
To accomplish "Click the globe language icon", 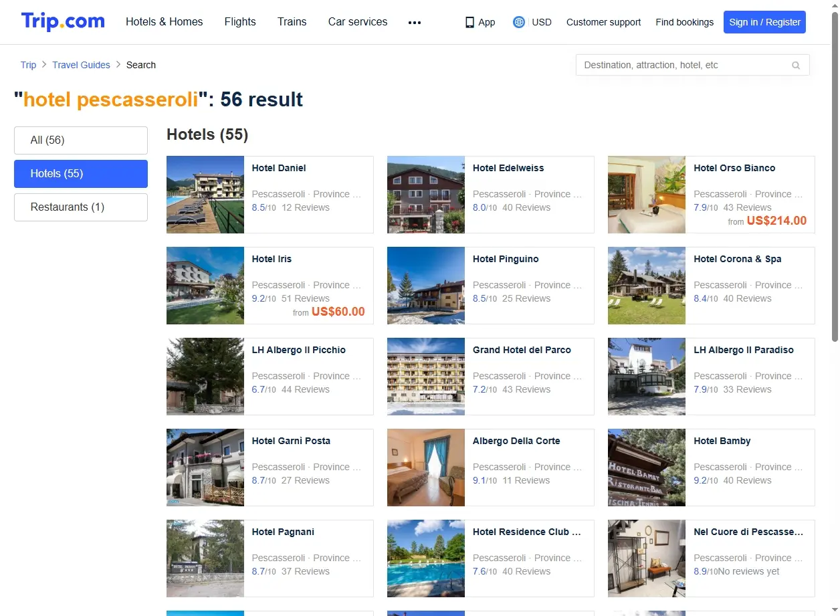I will coord(518,22).
